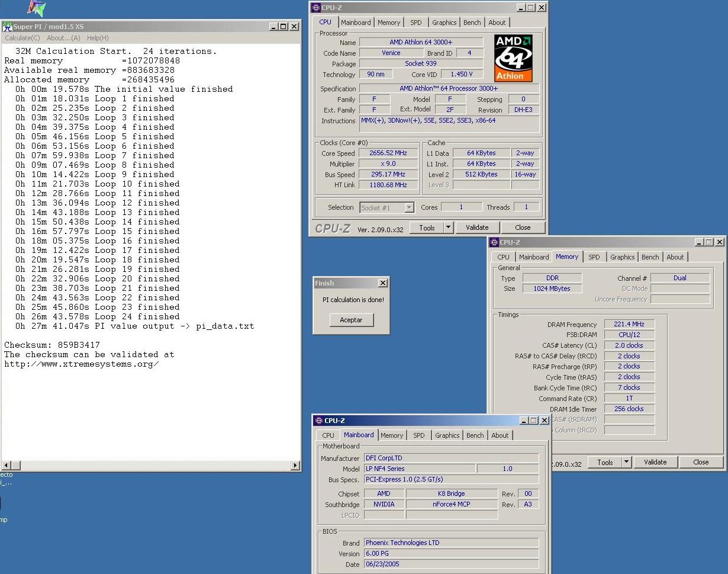Close the Finish dialog with its X
728x574 pixels.
click(x=382, y=283)
